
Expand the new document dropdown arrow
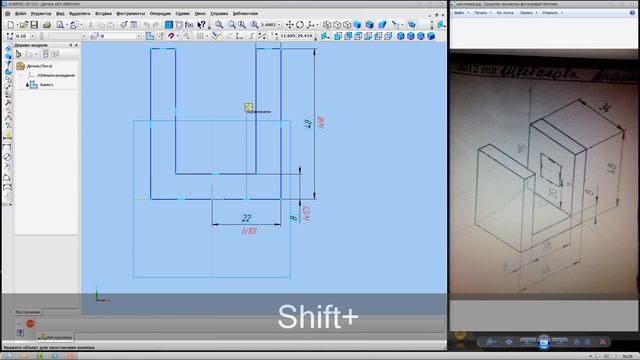[x=17, y=25]
